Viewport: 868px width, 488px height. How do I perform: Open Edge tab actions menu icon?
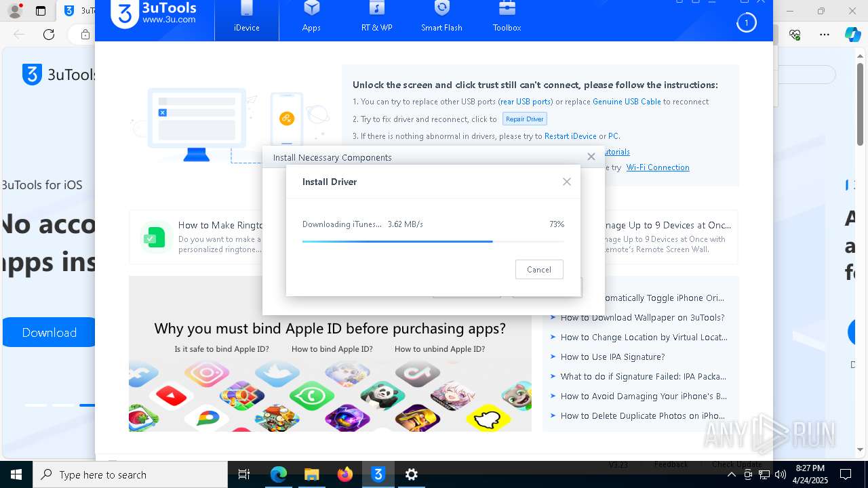pyautogui.click(x=41, y=11)
